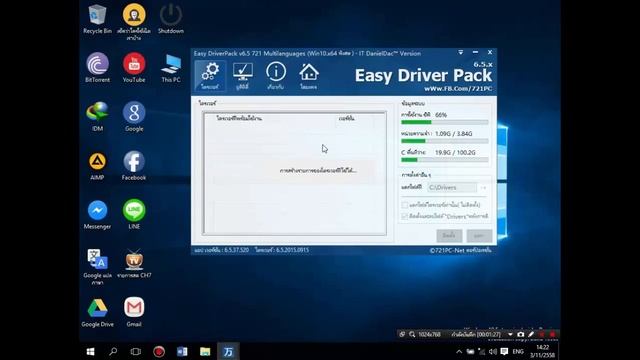
Task: Click the Easy Driver Pack taskbar button
Action: [228, 351]
